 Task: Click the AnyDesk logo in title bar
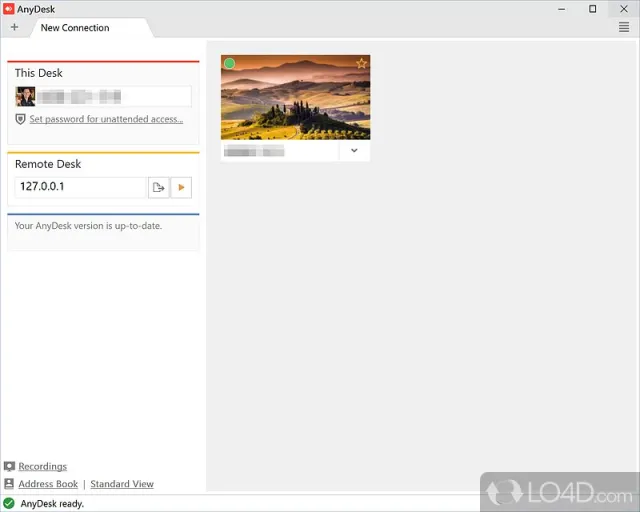pyautogui.click(x=9, y=9)
